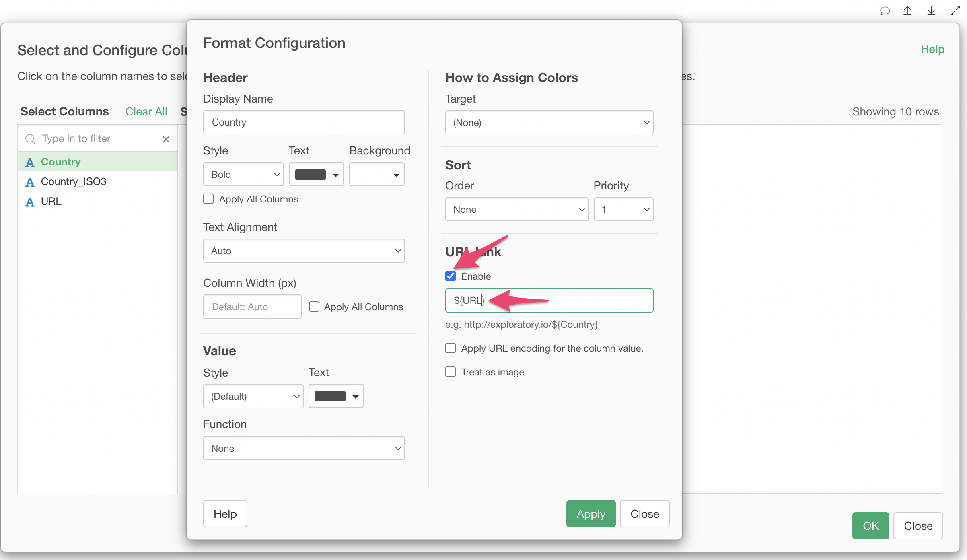Enable Treat as image checkbox
Image resolution: width=967 pixels, height=560 pixels.
pos(451,372)
